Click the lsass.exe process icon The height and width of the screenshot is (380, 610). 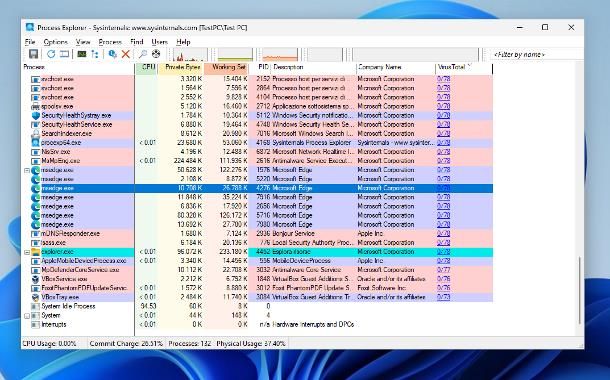pyautogui.click(x=36, y=243)
